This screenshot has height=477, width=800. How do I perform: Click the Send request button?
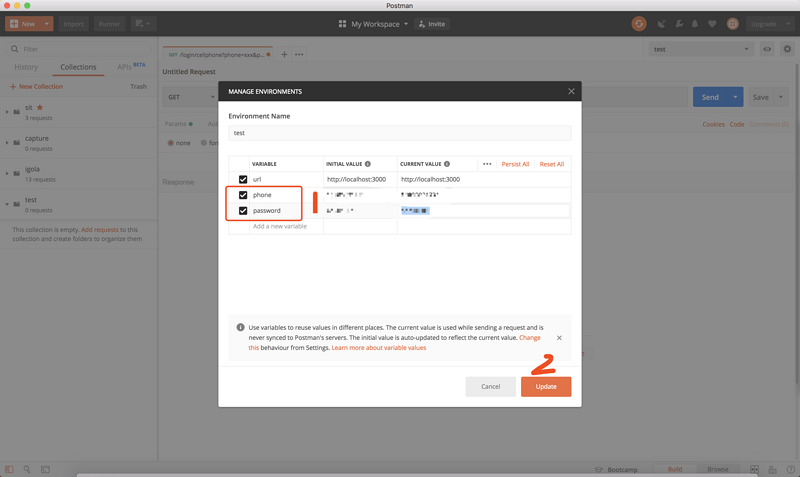point(710,97)
